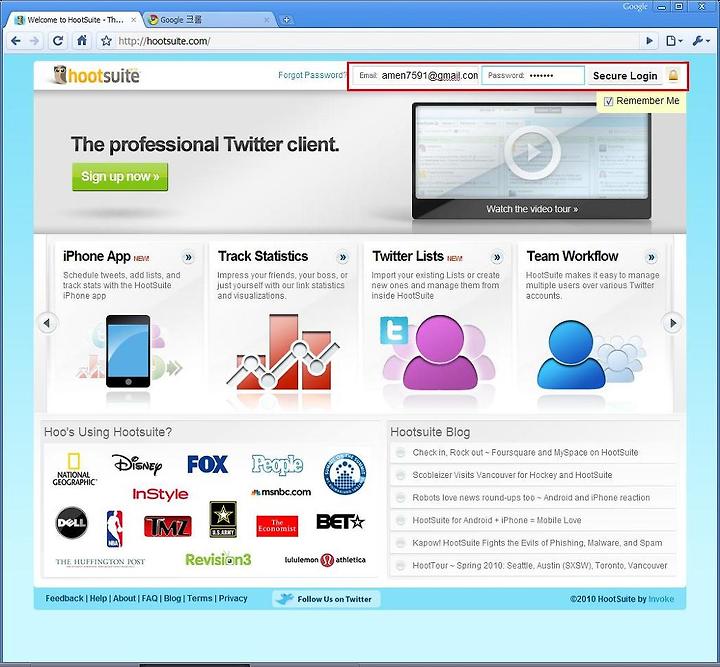This screenshot has height=667, width=720.
Task: Open blog post Scobleizer Visits Vancouver
Action: [x=512, y=475]
